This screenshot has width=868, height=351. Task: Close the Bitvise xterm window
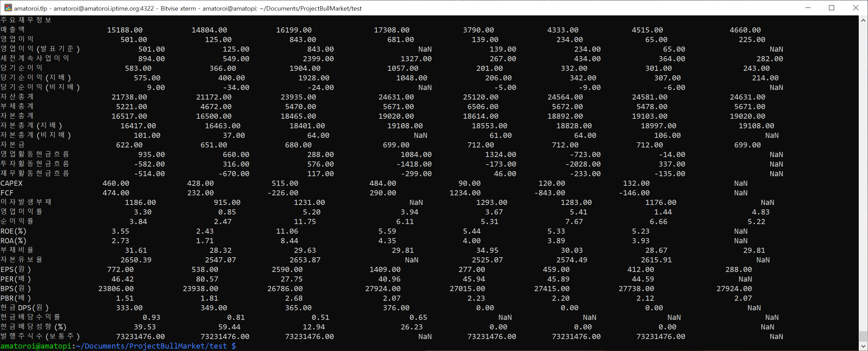click(x=855, y=8)
